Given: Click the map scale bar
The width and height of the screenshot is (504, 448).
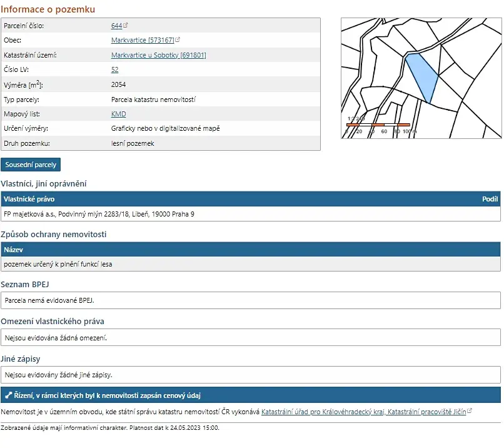Looking at the screenshot, I should [378, 125].
